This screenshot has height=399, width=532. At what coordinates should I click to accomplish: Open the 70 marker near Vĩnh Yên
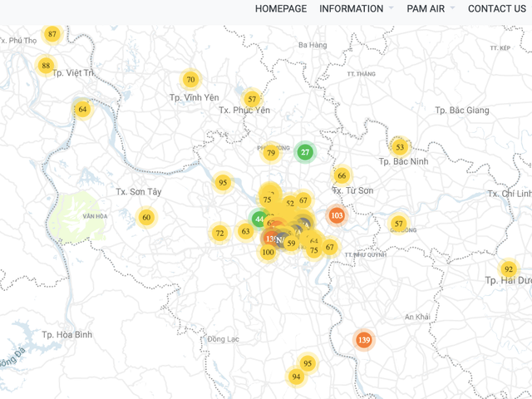point(190,80)
